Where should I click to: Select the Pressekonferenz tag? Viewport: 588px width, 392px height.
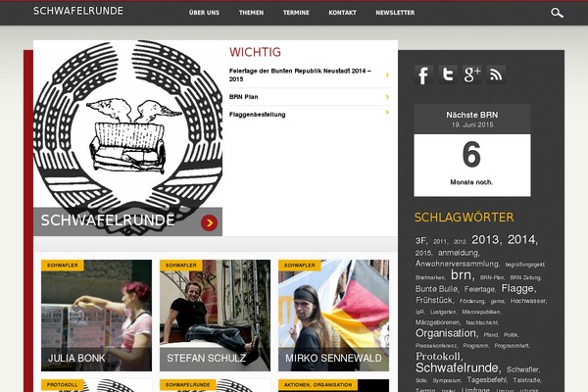tap(436, 346)
